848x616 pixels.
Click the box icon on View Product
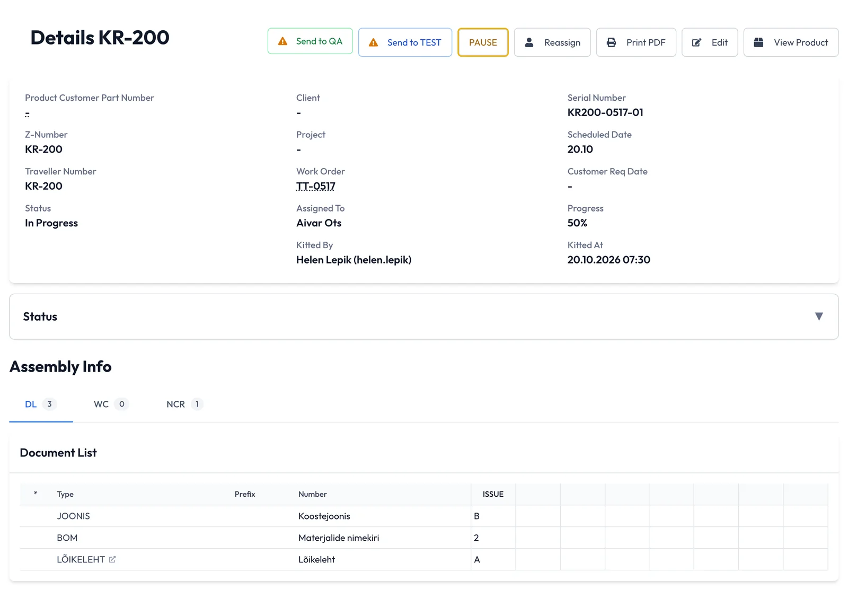tap(758, 42)
